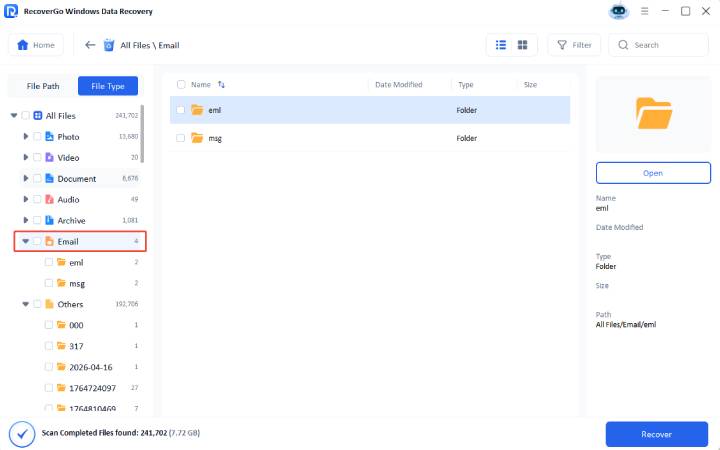Check the Audio category checkbox

[x=37, y=199]
